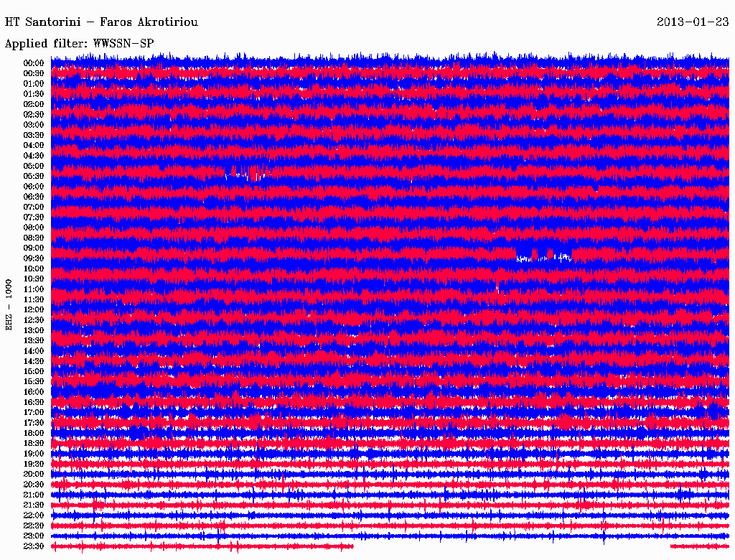The height and width of the screenshot is (560, 735).
Task: Select the 17:00 time label
Action: click(x=34, y=413)
